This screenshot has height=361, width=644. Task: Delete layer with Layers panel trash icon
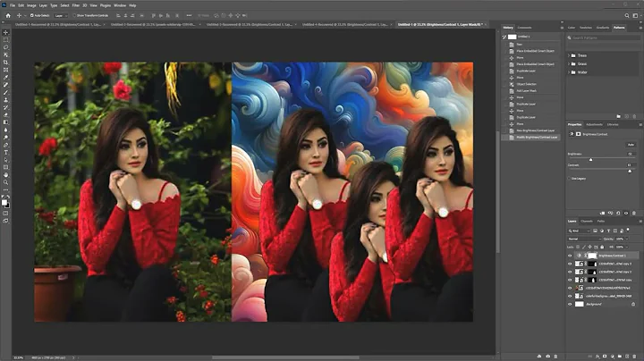634,357
